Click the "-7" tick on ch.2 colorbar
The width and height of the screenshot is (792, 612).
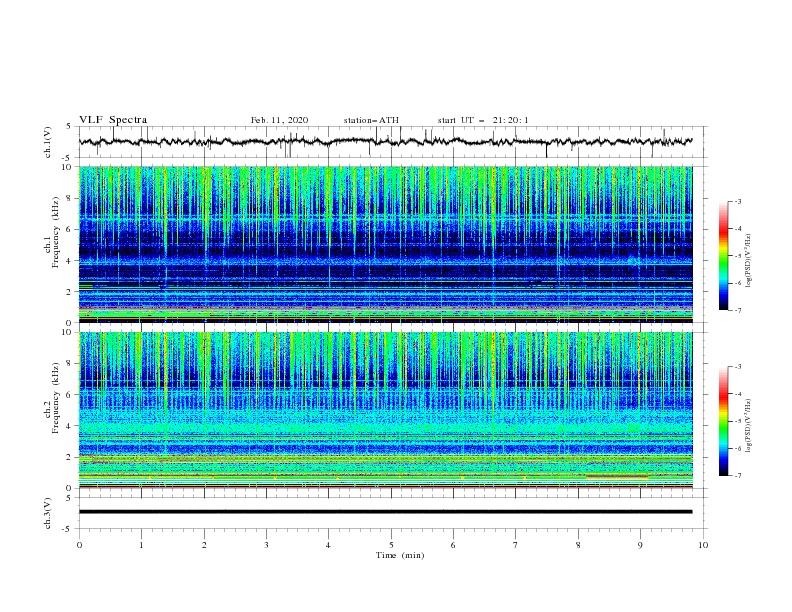click(737, 475)
